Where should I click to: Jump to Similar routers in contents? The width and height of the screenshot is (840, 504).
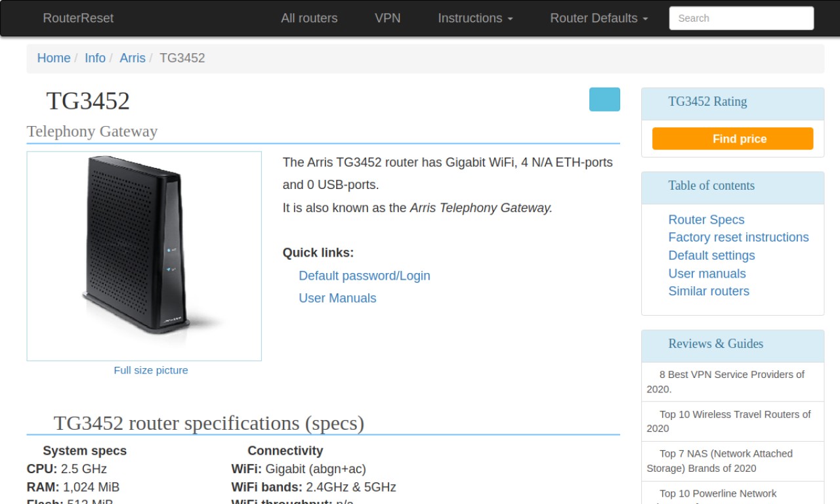(x=709, y=291)
